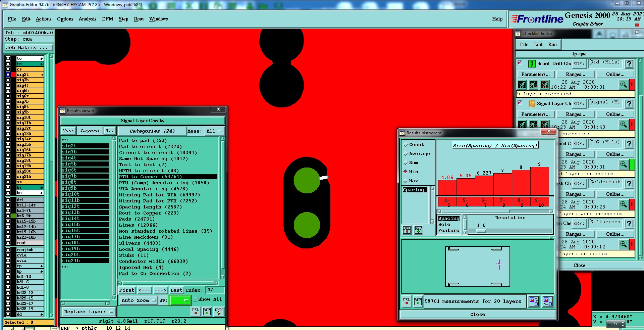Image resolution: width=644 pixels, height=330 pixels.
Task: Toggle the Signal Layer Checks checkbox
Action: 520,103
